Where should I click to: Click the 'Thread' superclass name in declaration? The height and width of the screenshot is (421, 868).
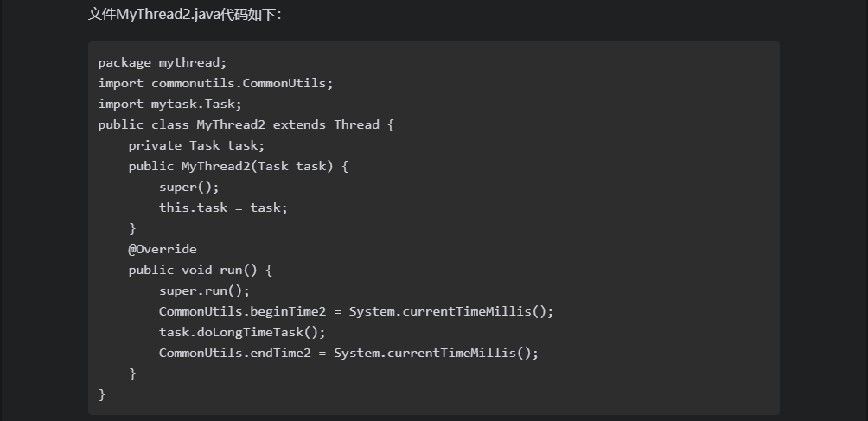pyautogui.click(x=356, y=125)
